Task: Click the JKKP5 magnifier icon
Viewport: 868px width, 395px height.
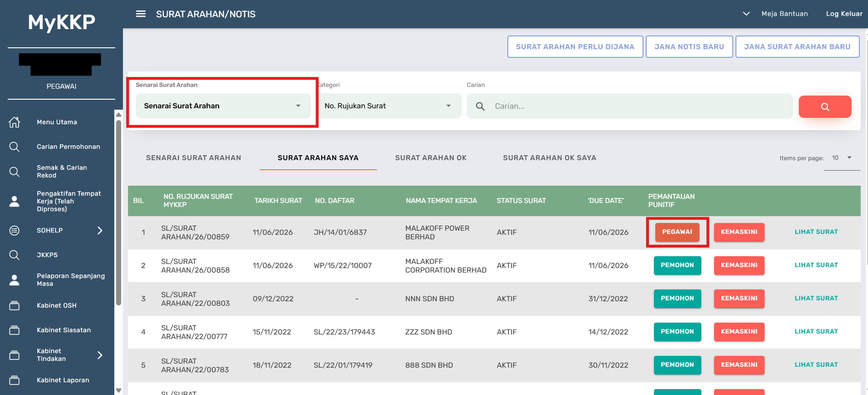Action: click(15, 255)
